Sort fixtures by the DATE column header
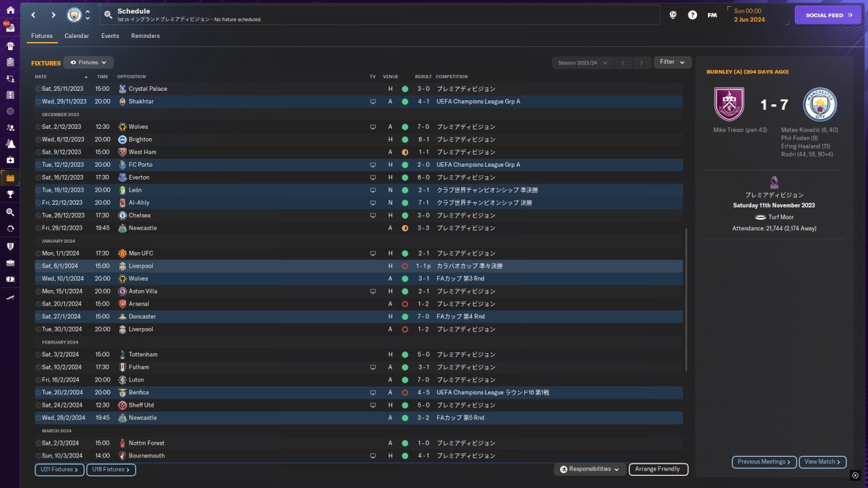This screenshot has width=868, height=488. 41,77
